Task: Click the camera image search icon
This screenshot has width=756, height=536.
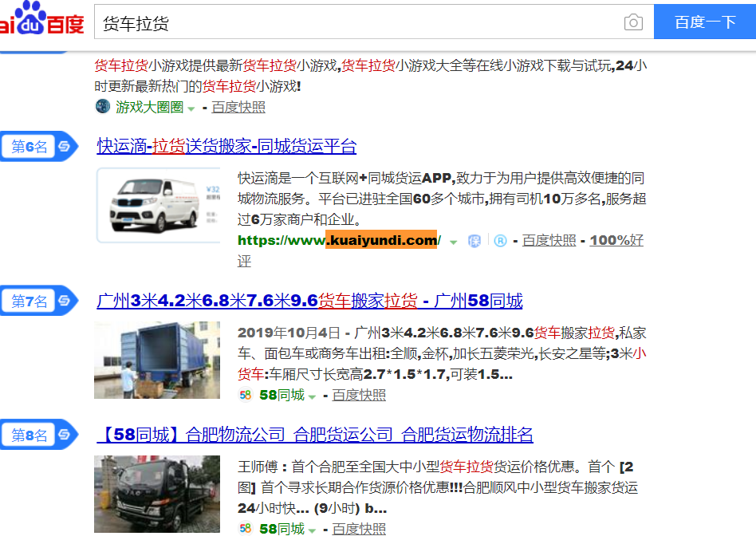Action: 633,22
